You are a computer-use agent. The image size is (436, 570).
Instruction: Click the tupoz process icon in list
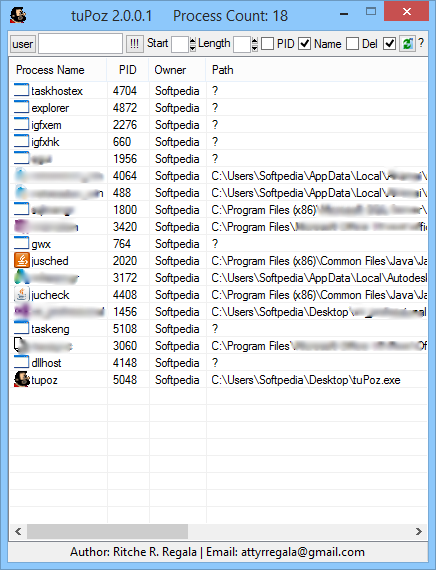pyautogui.click(x=21, y=380)
